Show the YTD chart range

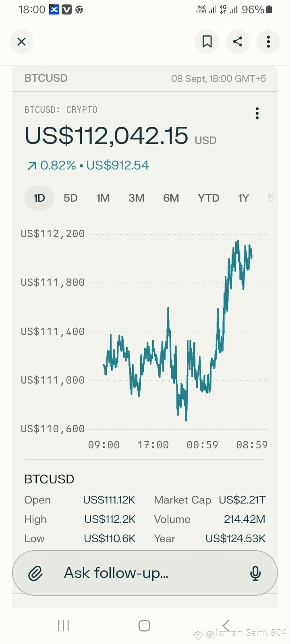(208, 198)
